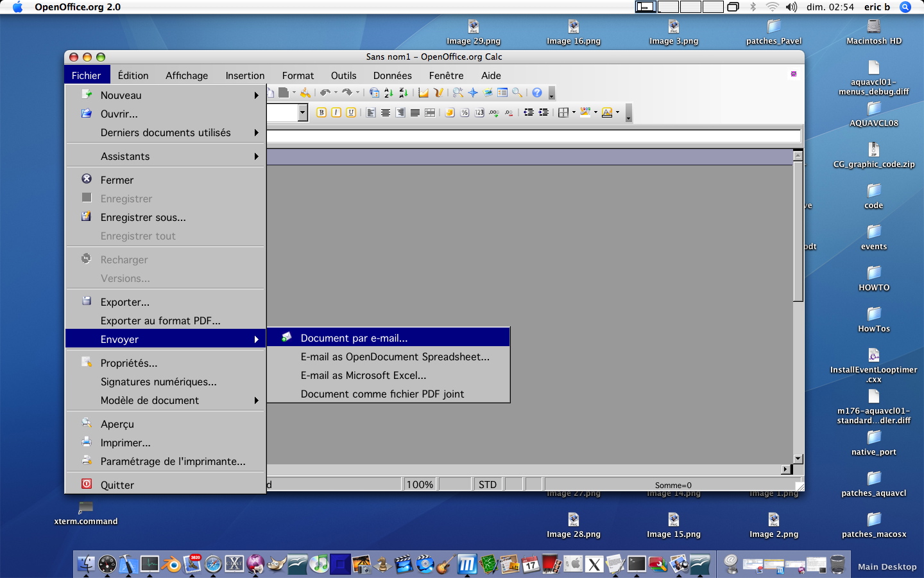The height and width of the screenshot is (578, 924).
Task: Toggle STD selection mode in status bar
Action: pos(488,484)
